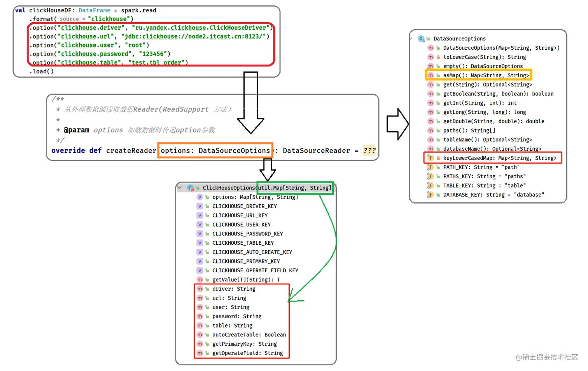
Task: Select getLong(String, long) method
Action: pyautogui.click(x=477, y=112)
